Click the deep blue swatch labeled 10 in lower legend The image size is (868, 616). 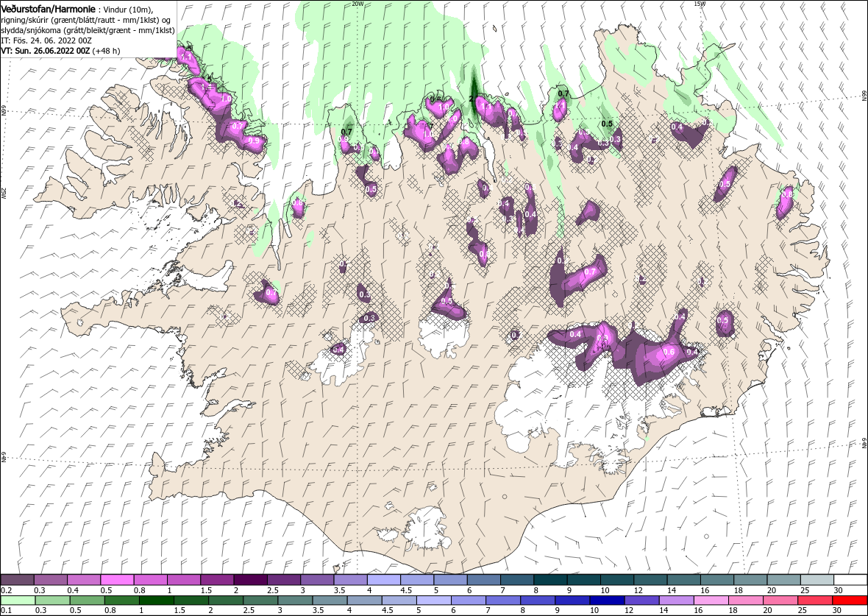click(x=606, y=601)
